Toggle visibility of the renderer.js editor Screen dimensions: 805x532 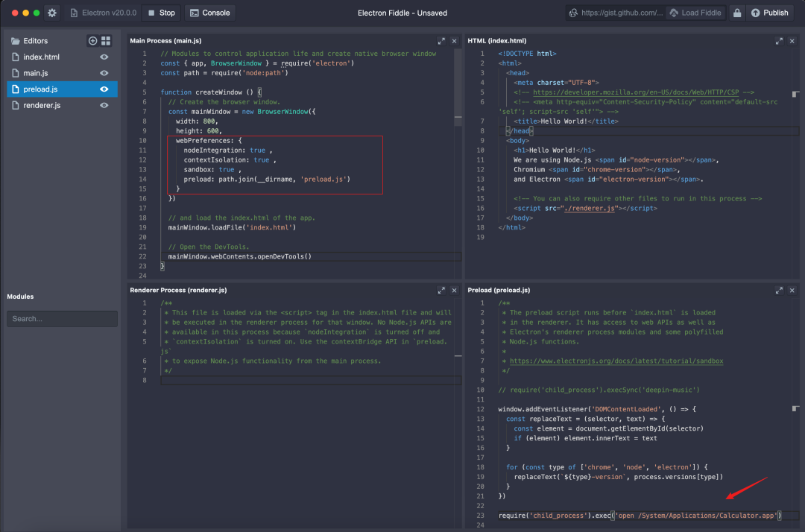(104, 105)
